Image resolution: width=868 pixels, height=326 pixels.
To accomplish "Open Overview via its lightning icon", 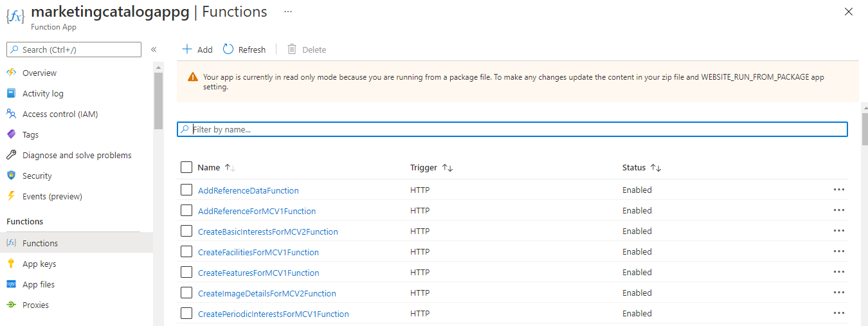I will tap(11, 73).
